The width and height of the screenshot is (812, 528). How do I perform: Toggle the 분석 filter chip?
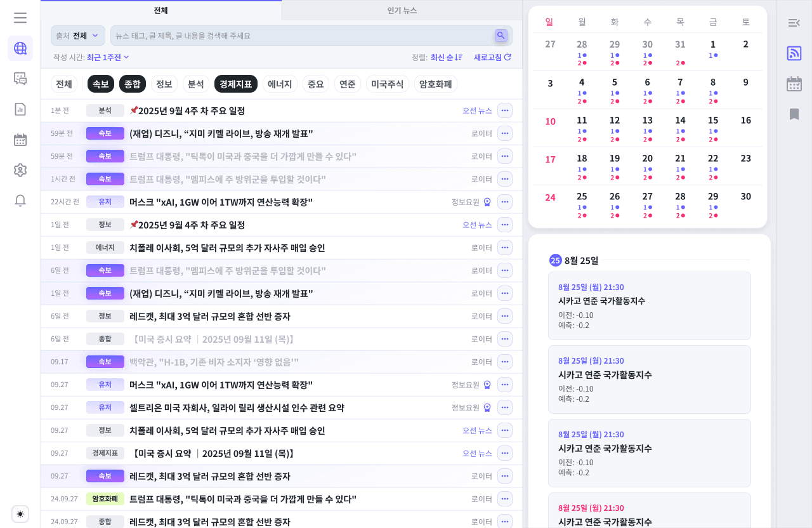[196, 84]
